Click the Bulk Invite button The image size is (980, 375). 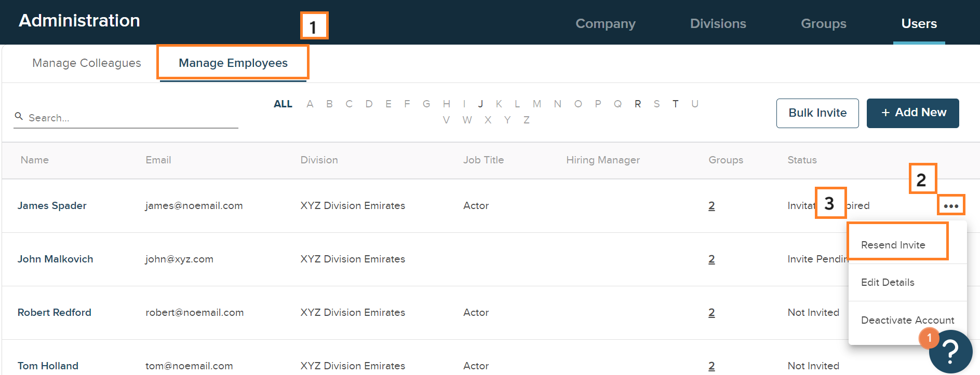[817, 113]
